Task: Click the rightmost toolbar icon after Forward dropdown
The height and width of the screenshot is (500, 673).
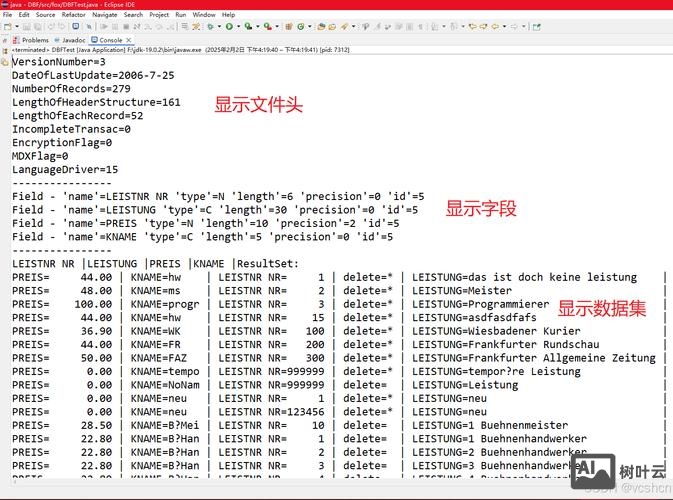Action: (x=537, y=27)
